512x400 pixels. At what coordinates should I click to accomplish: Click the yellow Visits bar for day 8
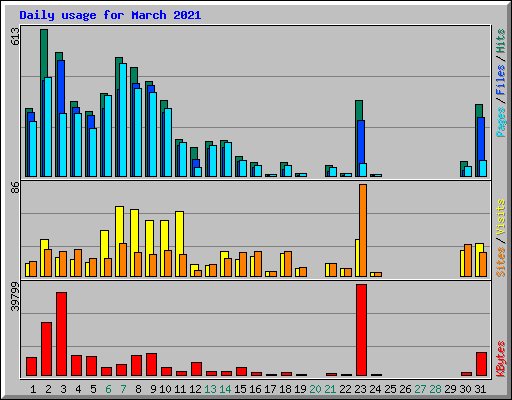tap(134, 231)
